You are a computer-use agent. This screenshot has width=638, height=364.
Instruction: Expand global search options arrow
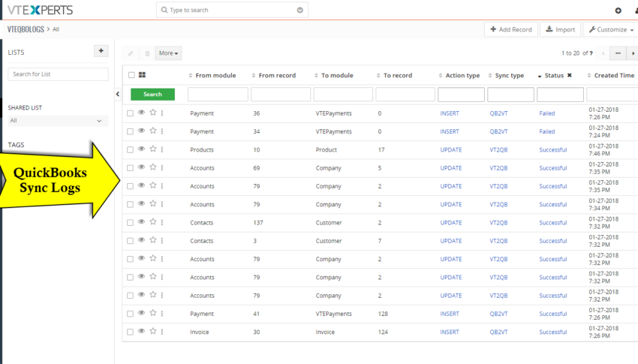[300, 11]
